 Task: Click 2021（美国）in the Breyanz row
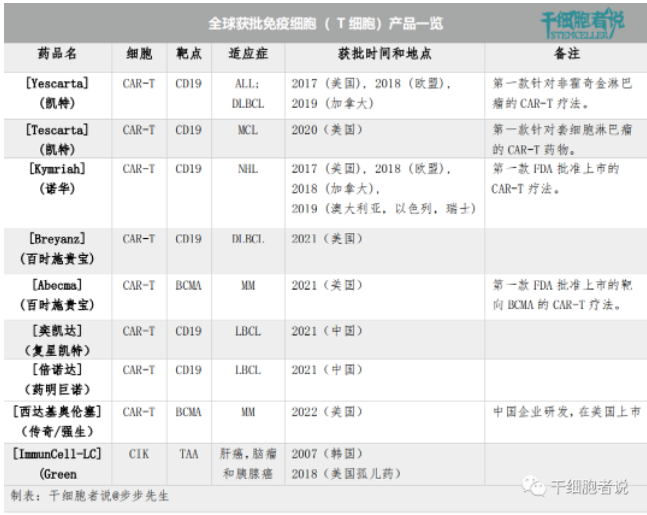pyautogui.click(x=327, y=239)
